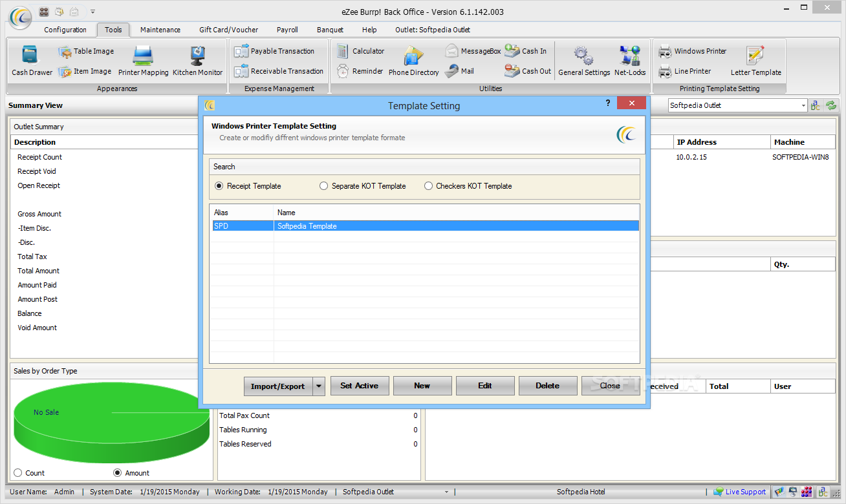Click the Delete button
Viewport: 846px width, 504px height.
pyautogui.click(x=548, y=386)
